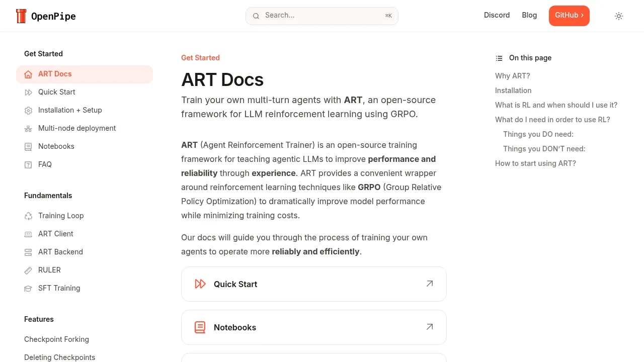Click the ART Docs home icon
644x362 pixels.
coord(28,74)
